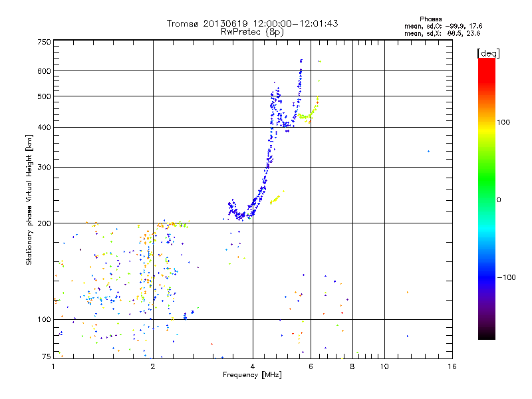The image size is (532, 399).
Task: Click the RwPretec (8p) subtitle
Action: [x=252, y=31]
